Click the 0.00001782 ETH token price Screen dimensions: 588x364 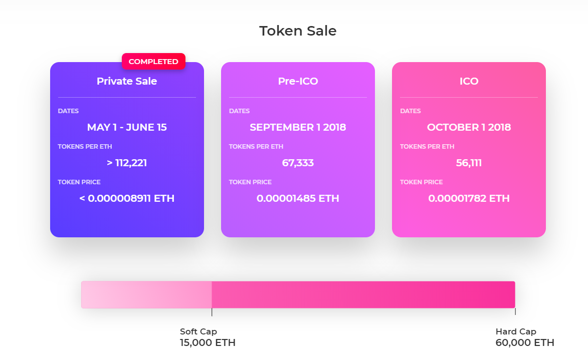(469, 198)
